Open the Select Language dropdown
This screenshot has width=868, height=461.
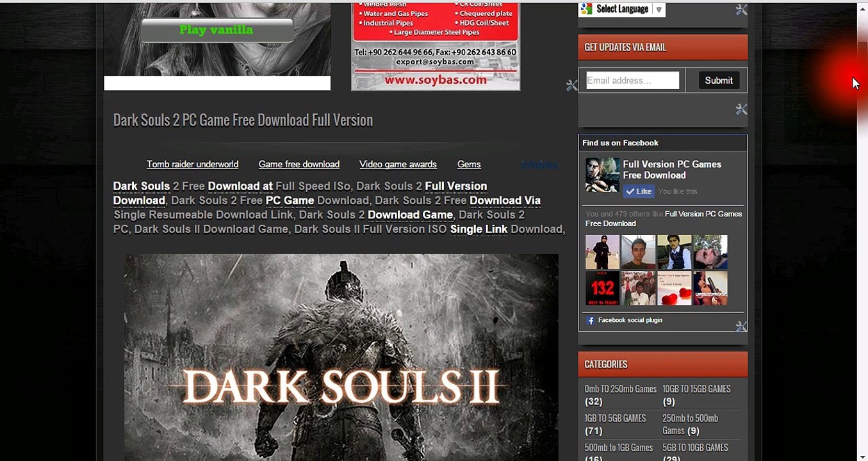pyautogui.click(x=622, y=9)
